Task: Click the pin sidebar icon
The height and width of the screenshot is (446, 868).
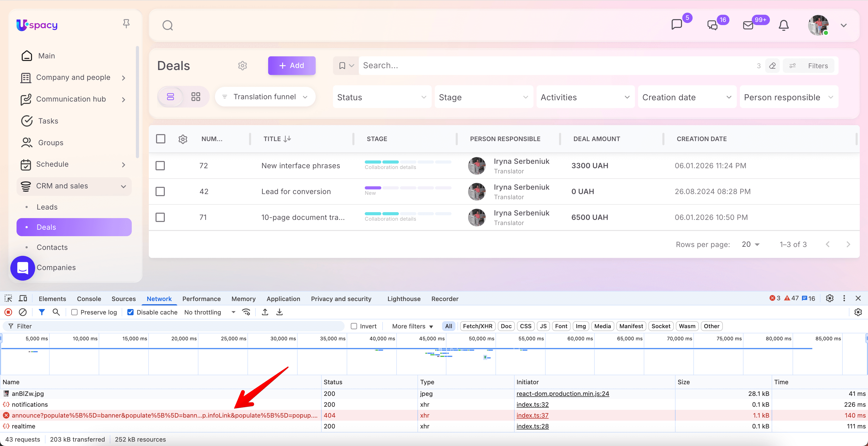Action: [126, 24]
